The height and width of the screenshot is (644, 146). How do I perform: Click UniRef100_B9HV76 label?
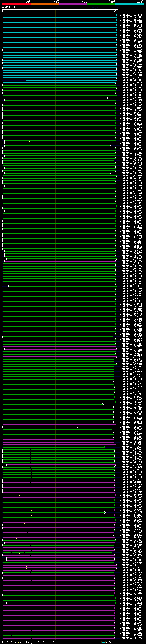click(131, 369)
